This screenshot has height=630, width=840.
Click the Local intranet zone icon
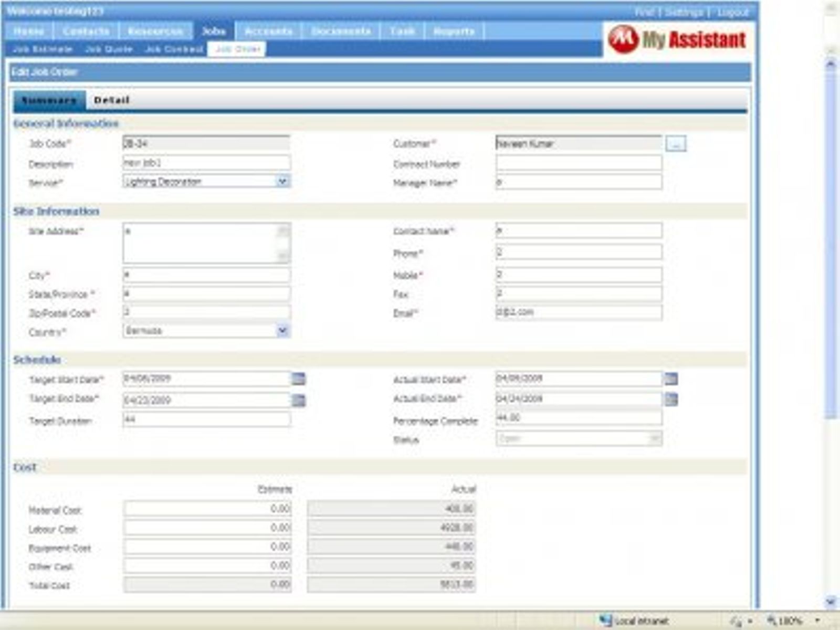606,621
